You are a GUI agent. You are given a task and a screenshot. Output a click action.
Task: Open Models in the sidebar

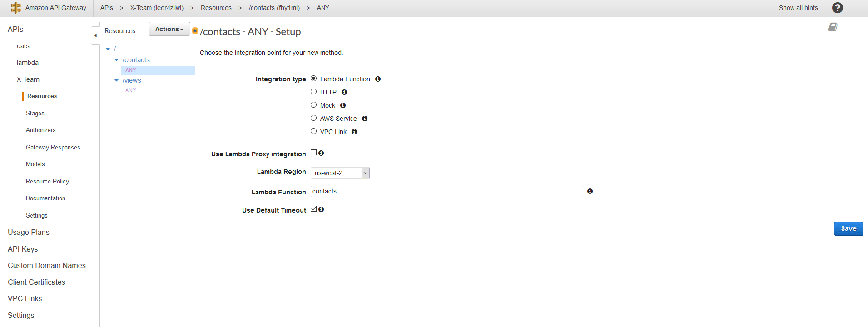pyautogui.click(x=35, y=164)
